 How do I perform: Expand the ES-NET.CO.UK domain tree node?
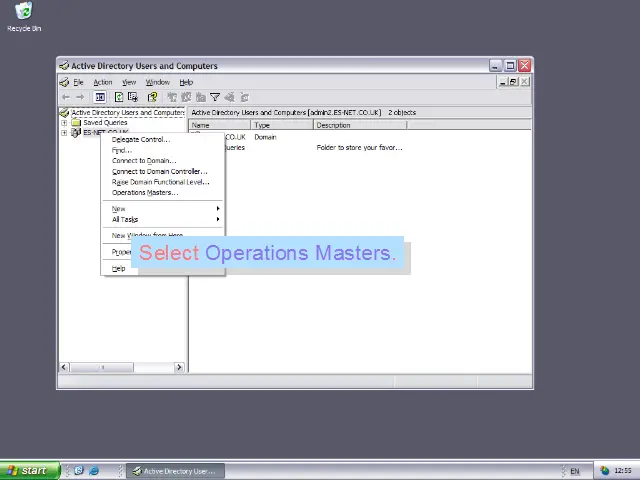coord(64,133)
